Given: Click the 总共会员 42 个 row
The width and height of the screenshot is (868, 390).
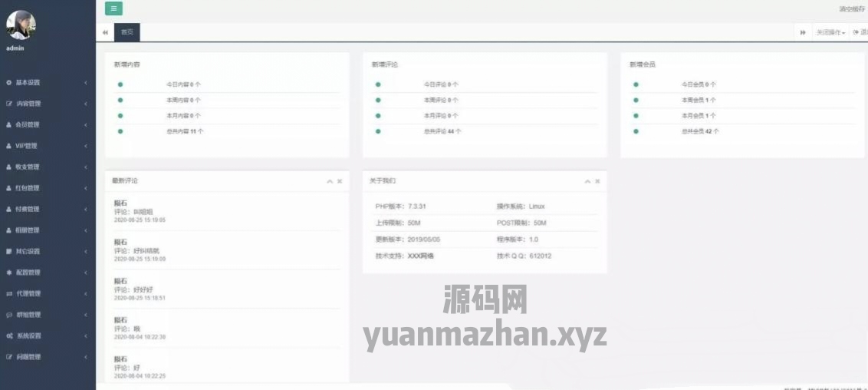Looking at the screenshot, I should (742, 131).
